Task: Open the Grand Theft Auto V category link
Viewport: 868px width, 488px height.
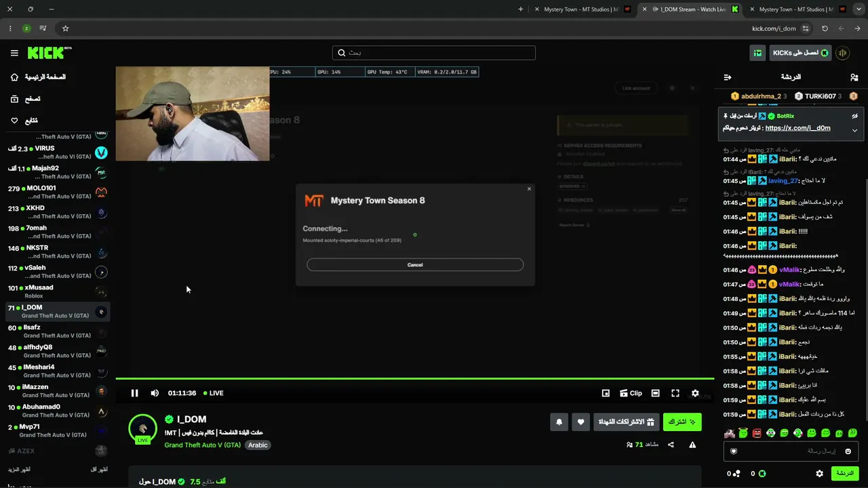Action: (x=202, y=445)
